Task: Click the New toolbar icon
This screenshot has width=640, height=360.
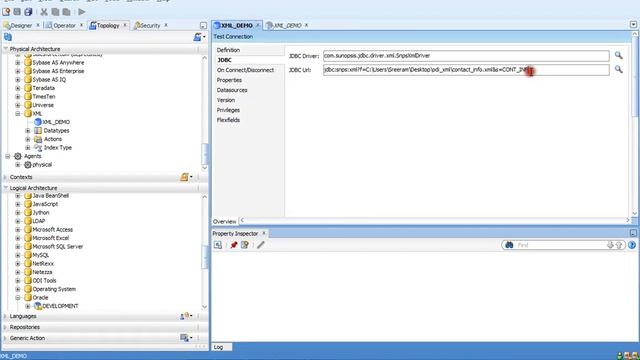Action: (x=6, y=12)
